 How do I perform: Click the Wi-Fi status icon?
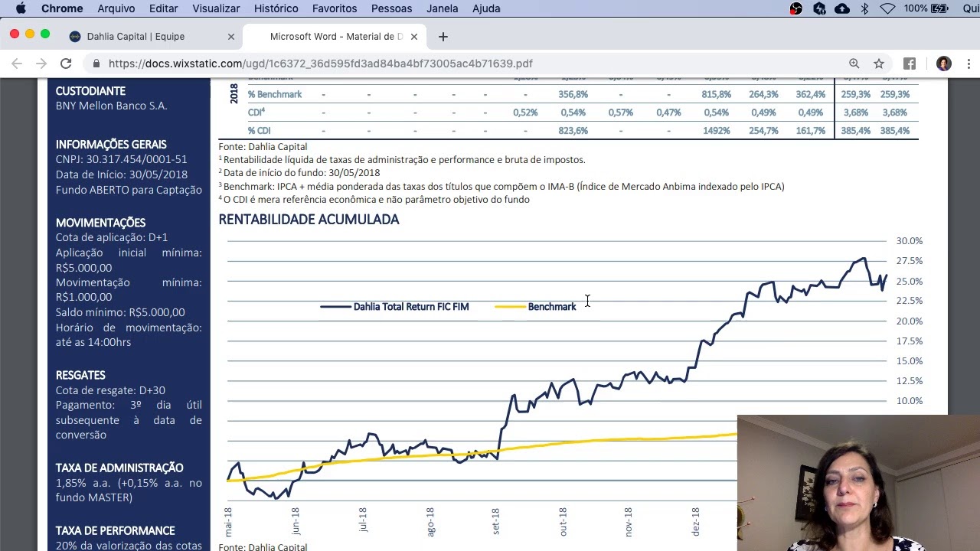click(887, 8)
